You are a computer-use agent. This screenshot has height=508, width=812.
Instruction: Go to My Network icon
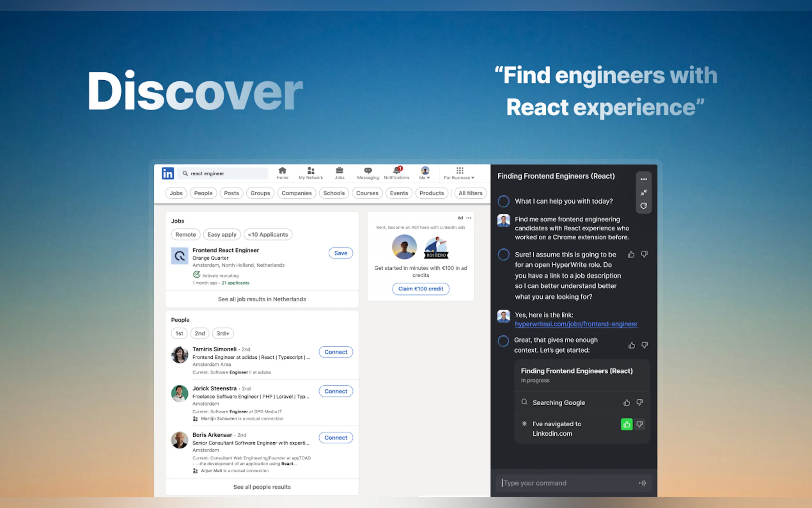click(311, 173)
